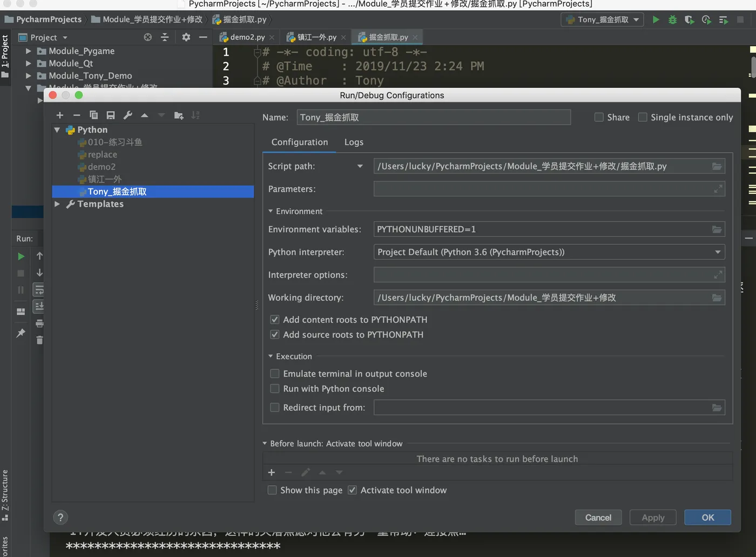Expand Module_Pygame folder in project tree
The height and width of the screenshot is (557, 756).
(x=29, y=51)
